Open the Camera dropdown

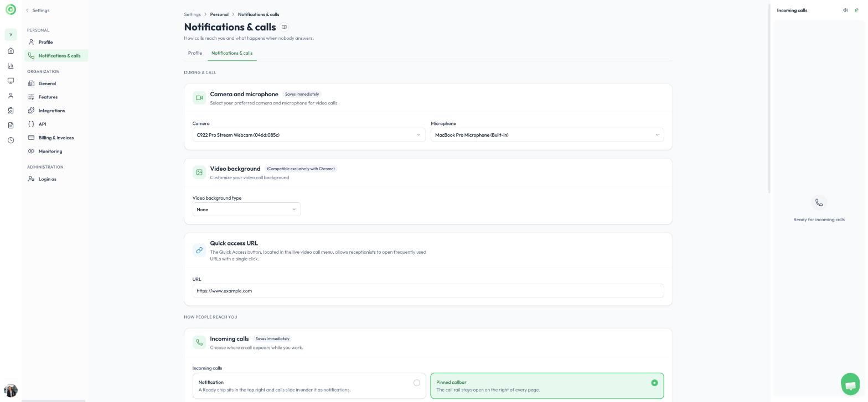(x=309, y=135)
